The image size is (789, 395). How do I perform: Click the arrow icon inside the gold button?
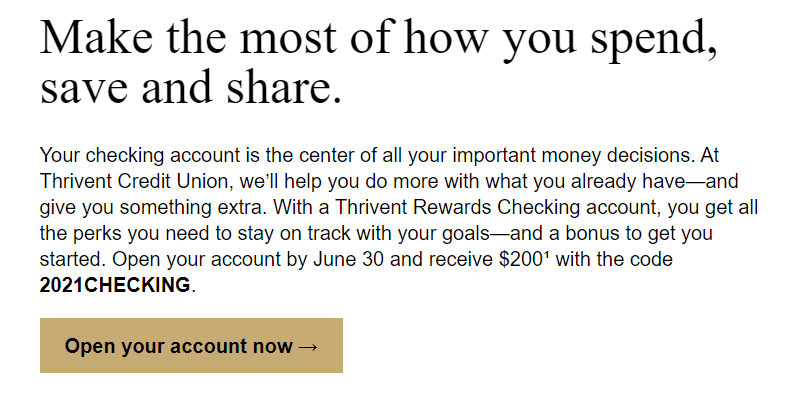click(308, 347)
